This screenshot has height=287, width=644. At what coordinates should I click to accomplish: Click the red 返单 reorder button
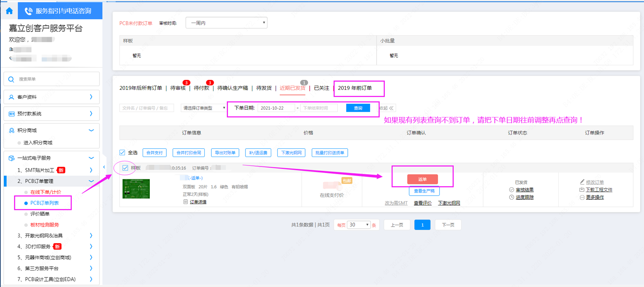422,179
